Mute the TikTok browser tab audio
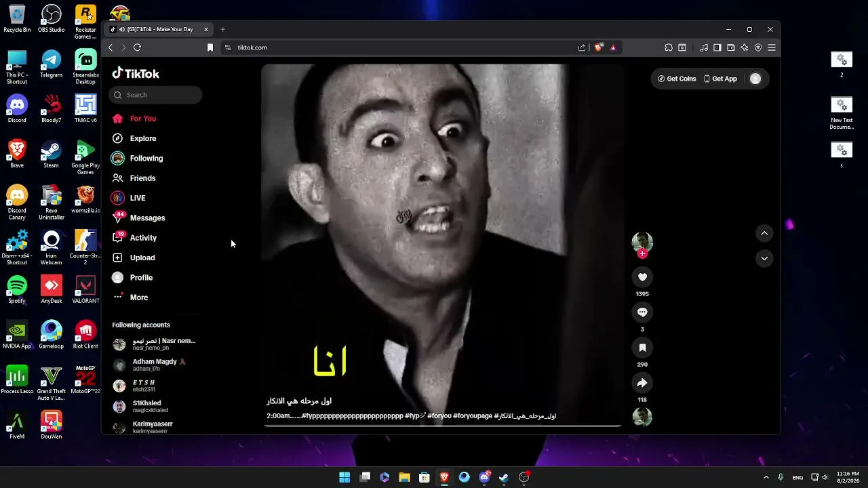Screen dimensions: 868x488 coord(121,30)
